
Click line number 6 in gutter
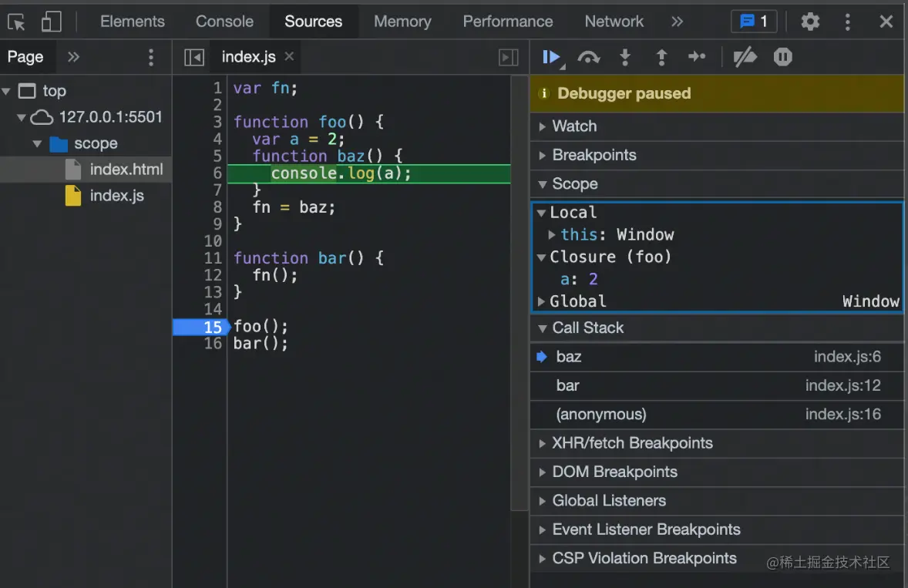tap(217, 173)
